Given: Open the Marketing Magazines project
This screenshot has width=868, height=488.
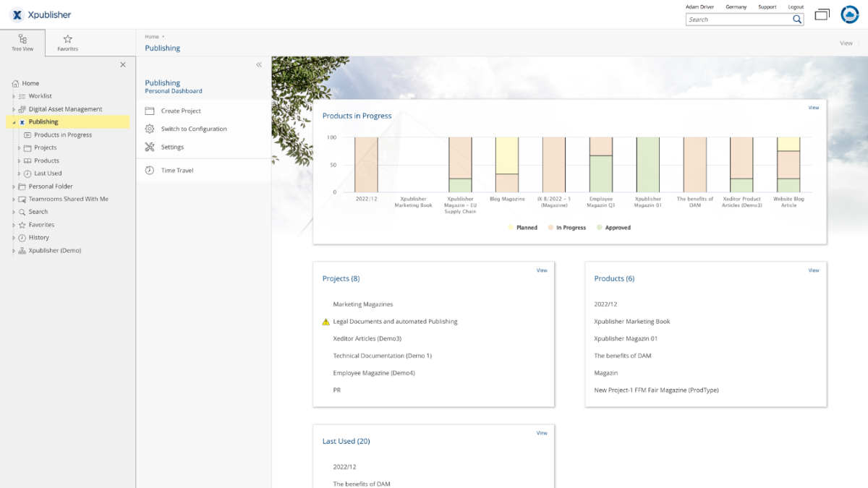Looking at the screenshot, I should [x=363, y=304].
